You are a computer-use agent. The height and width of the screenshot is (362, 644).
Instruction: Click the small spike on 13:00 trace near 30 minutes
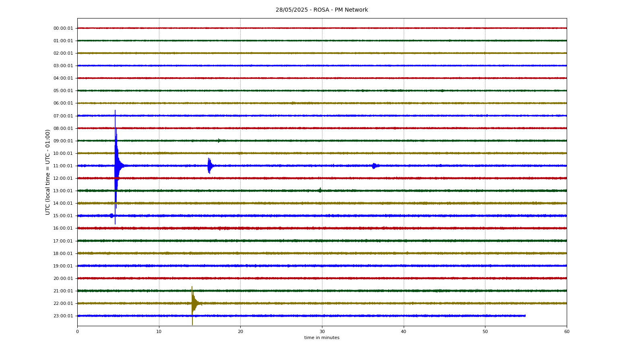[x=320, y=190]
